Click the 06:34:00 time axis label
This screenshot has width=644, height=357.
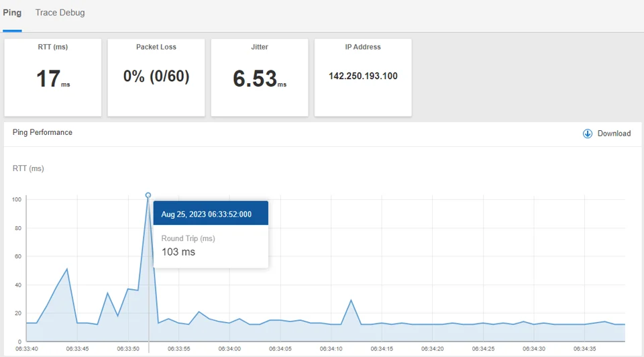(229, 349)
